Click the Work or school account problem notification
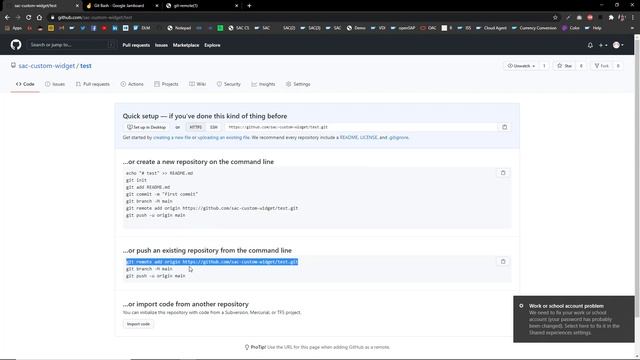640x360 pixels. [x=574, y=319]
